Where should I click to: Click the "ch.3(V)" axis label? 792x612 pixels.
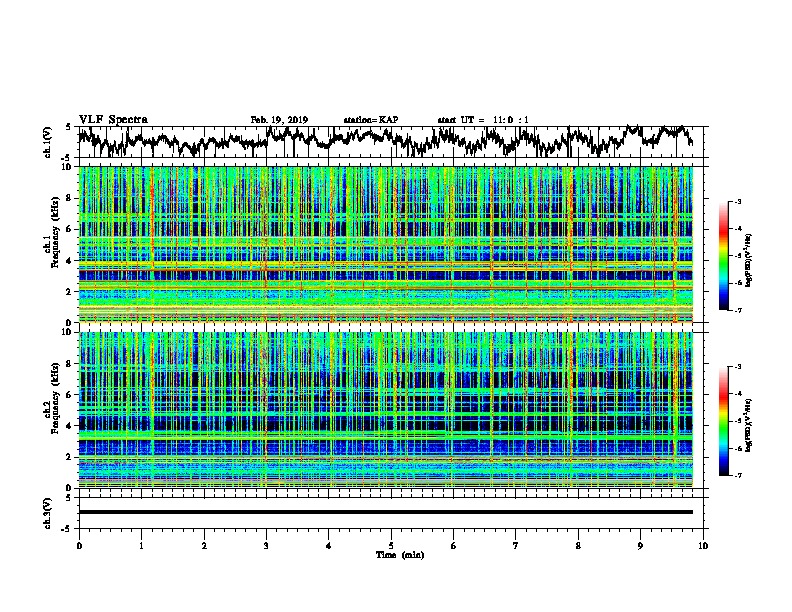(x=48, y=514)
